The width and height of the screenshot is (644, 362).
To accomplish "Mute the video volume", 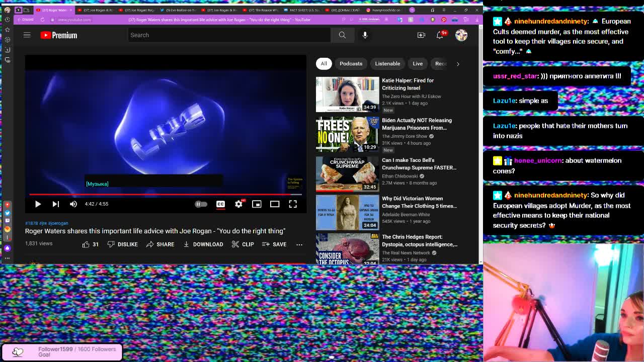I will pyautogui.click(x=73, y=204).
